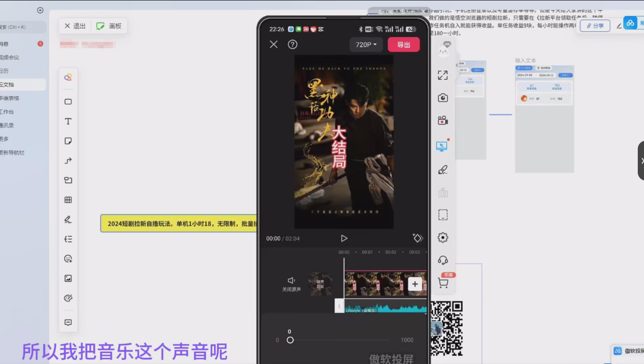The width and height of the screenshot is (644, 364).
Task: Start screen recording with the camcorder icon
Action: 443,121
